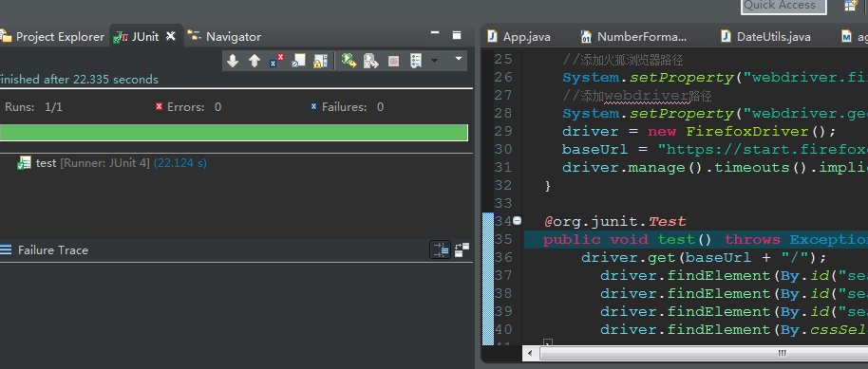Click the By.cssSel... call on line 40

824,330
